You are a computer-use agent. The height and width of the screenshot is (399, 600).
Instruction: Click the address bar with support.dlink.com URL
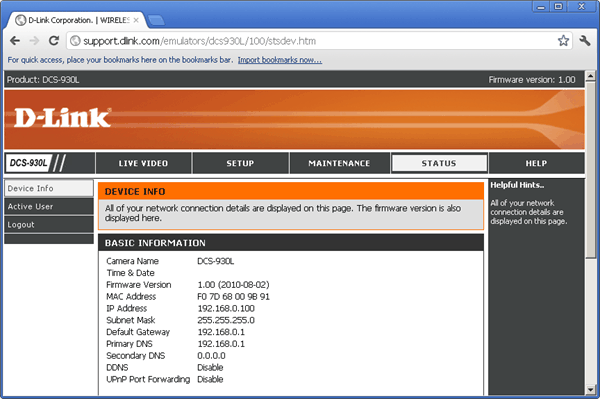click(x=319, y=41)
